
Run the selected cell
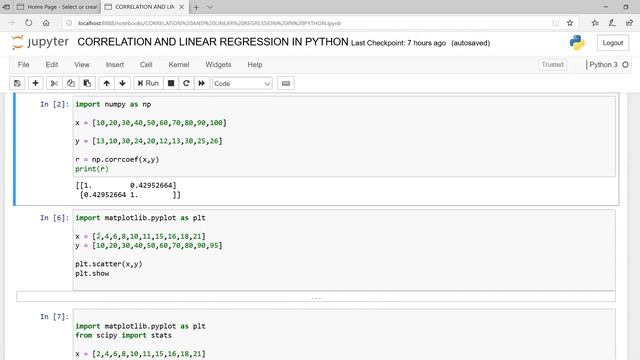coord(148,83)
